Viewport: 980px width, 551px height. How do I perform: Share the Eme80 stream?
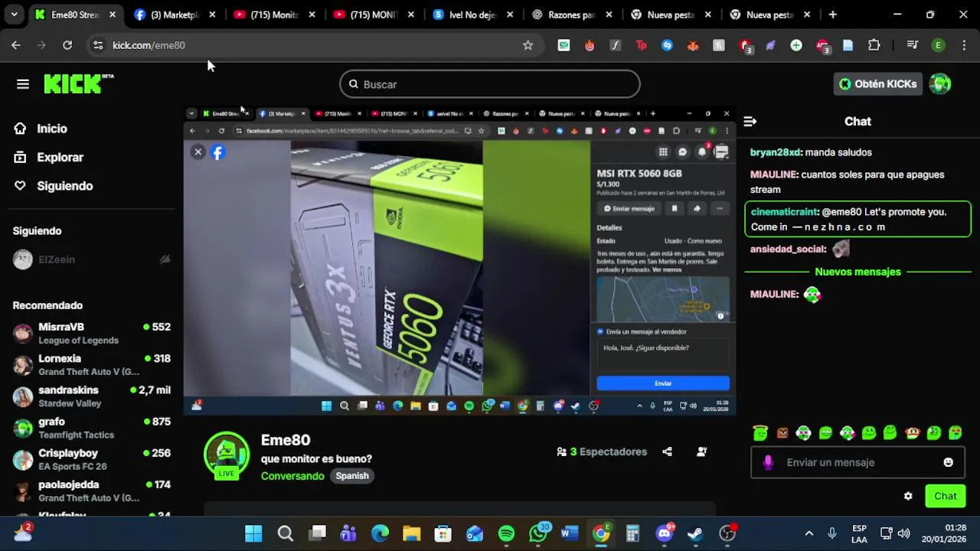(x=667, y=452)
